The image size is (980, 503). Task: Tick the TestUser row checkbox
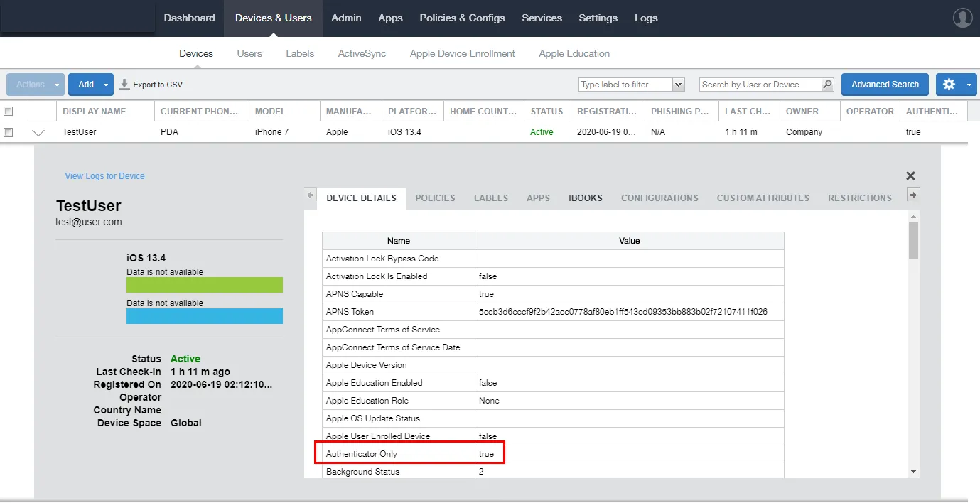tap(9, 132)
